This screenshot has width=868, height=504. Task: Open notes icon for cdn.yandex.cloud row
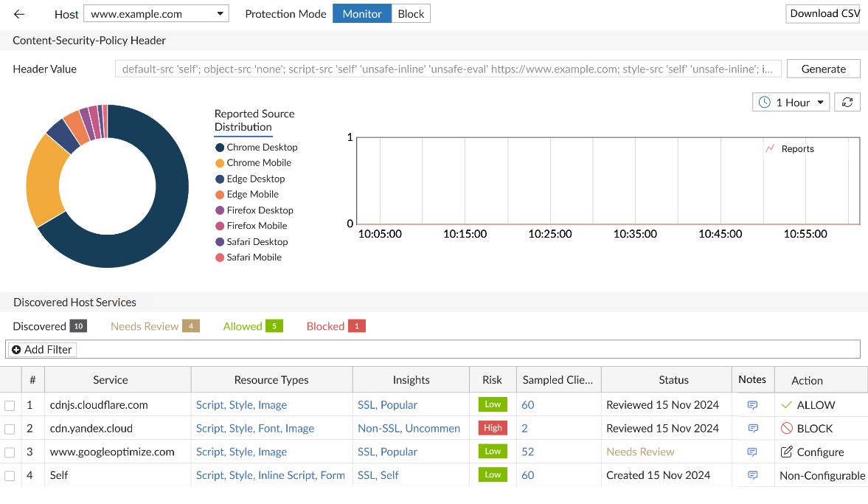point(752,428)
